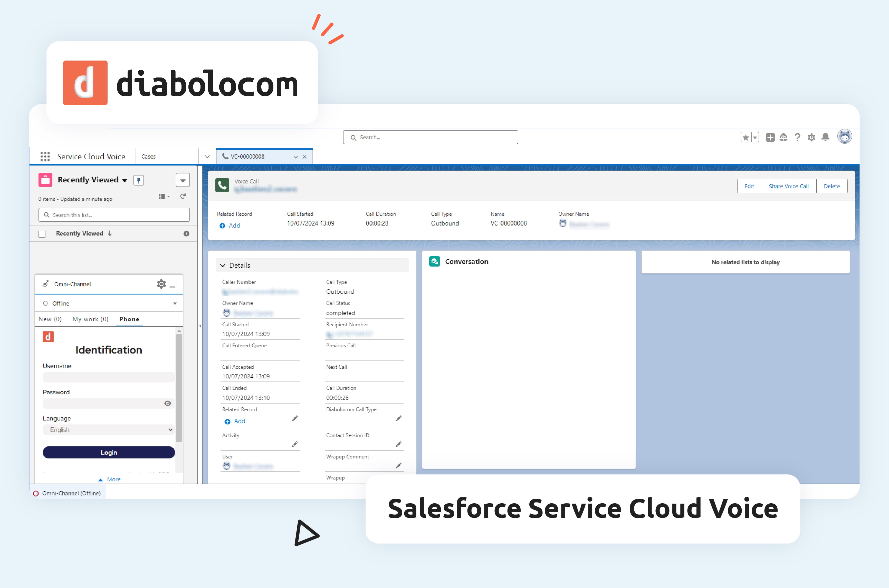This screenshot has width=889, height=588.
Task: Click the global Search field
Action: (x=431, y=138)
